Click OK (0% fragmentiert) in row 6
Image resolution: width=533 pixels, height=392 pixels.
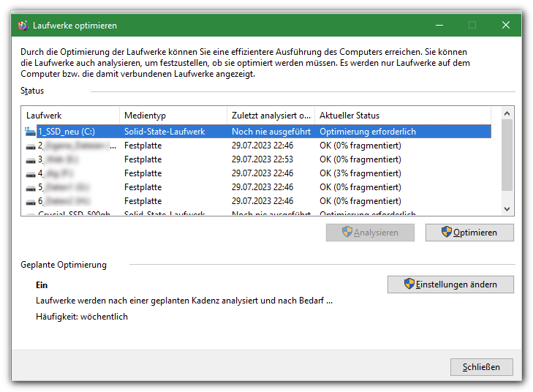pyautogui.click(x=360, y=201)
